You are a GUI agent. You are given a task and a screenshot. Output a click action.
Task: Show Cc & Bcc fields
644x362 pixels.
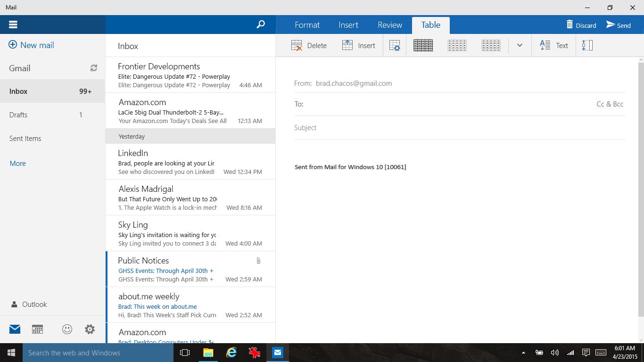610,104
